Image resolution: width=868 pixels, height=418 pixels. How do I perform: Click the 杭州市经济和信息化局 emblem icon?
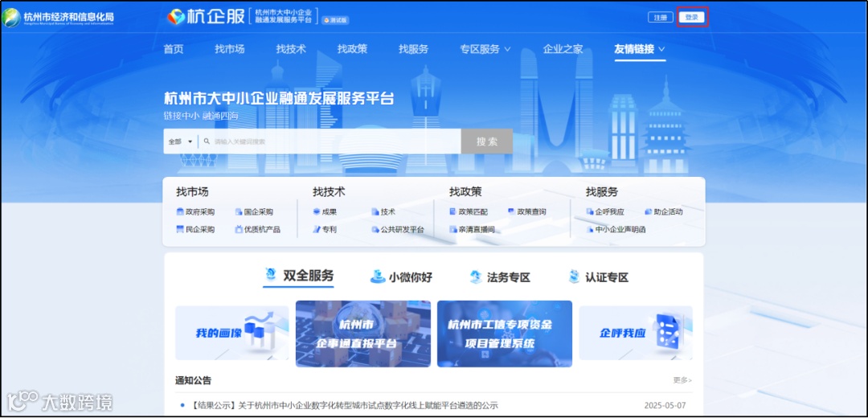pyautogui.click(x=11, y=18)
